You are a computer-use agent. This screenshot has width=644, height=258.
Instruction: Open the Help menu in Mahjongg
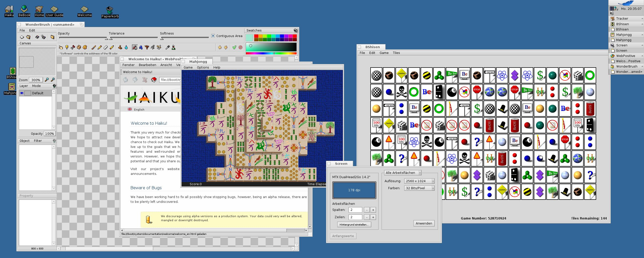217,67
